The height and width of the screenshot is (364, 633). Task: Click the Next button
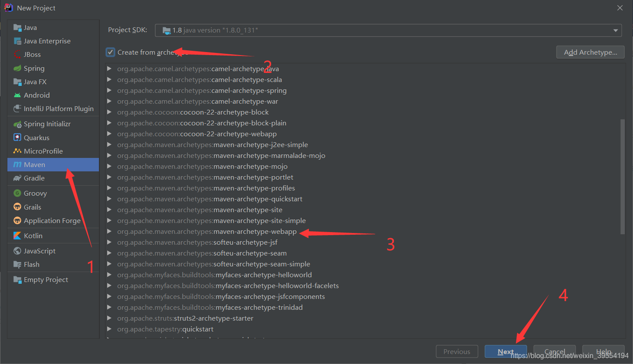(x=506, y=351)
